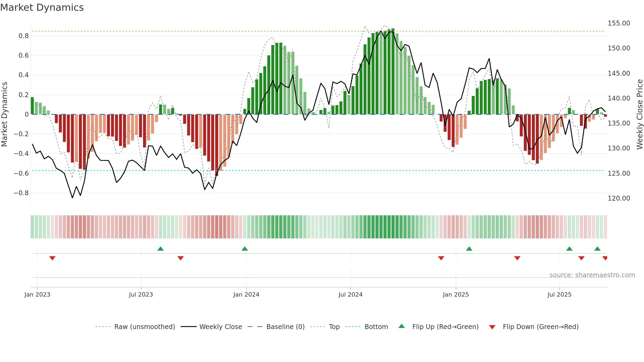
Task: Click the Jan 2023 x-axis label
Action: [x=37, y=294]
